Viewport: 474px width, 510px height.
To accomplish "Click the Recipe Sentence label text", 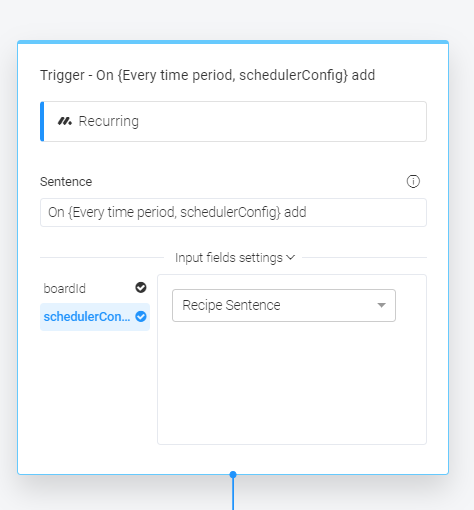I will click(x=231, y=305).
